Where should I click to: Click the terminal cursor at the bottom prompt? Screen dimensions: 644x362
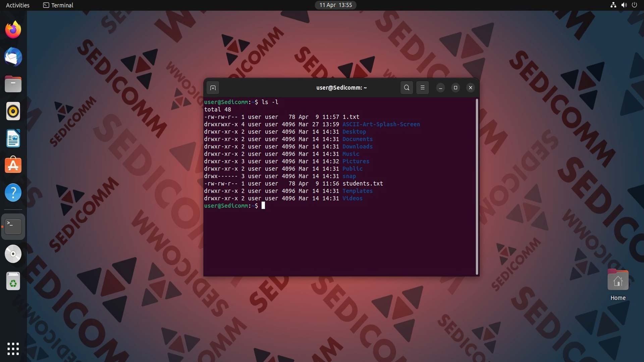(263, 205)
